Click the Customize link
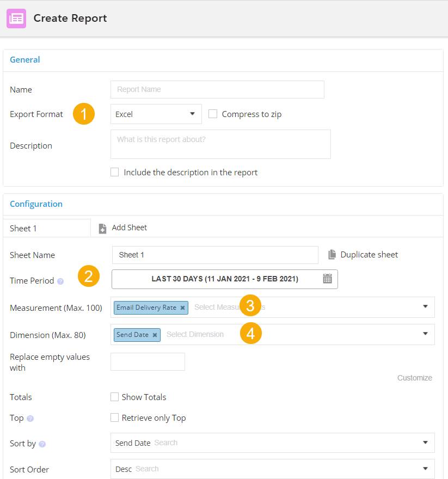 pos(415,378)
